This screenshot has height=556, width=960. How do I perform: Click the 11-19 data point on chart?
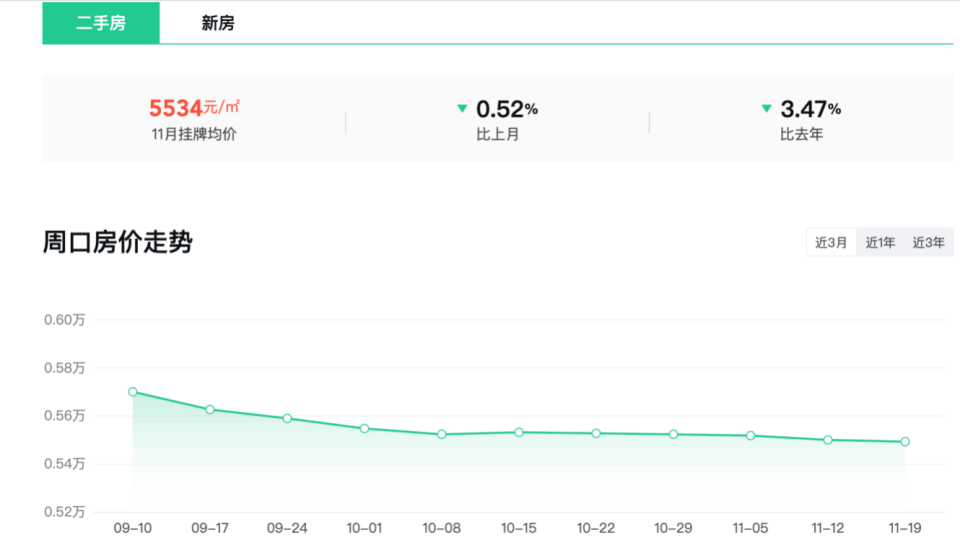coord(905,441)
